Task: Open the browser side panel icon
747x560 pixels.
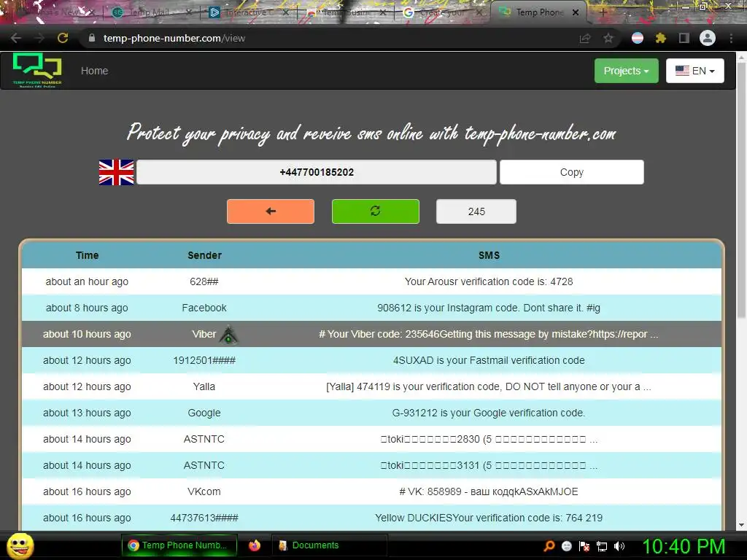Action: pos(684,38)
